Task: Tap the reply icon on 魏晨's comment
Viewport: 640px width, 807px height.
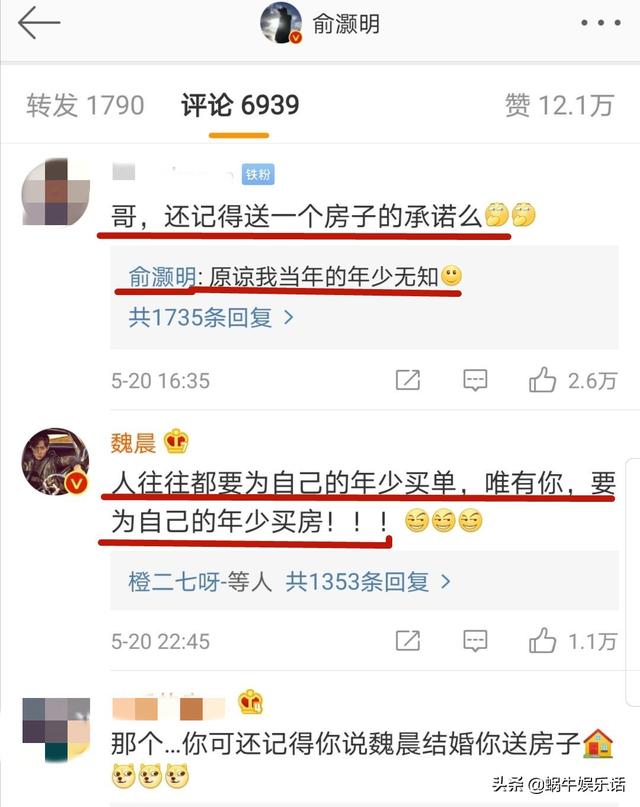Action: [475, 641]
